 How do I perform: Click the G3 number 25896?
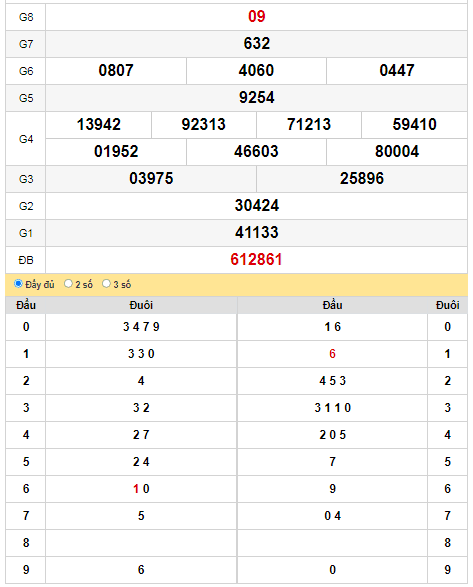click(362, 178)
